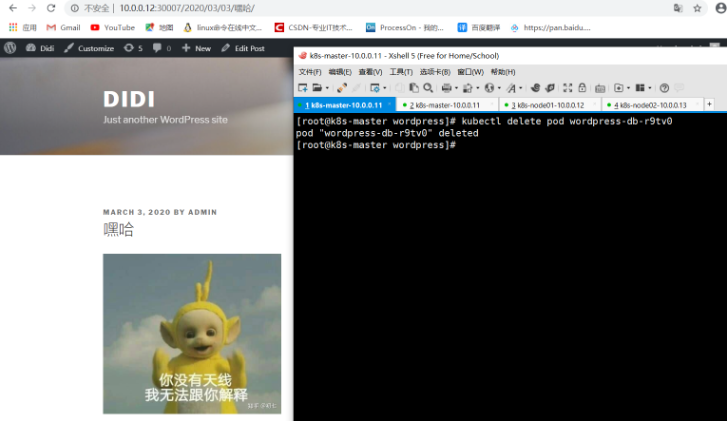727x421 pixels.
Task: Open the ProcessOn bookmark
Action: pyautogui.click(x=405, y=27)
